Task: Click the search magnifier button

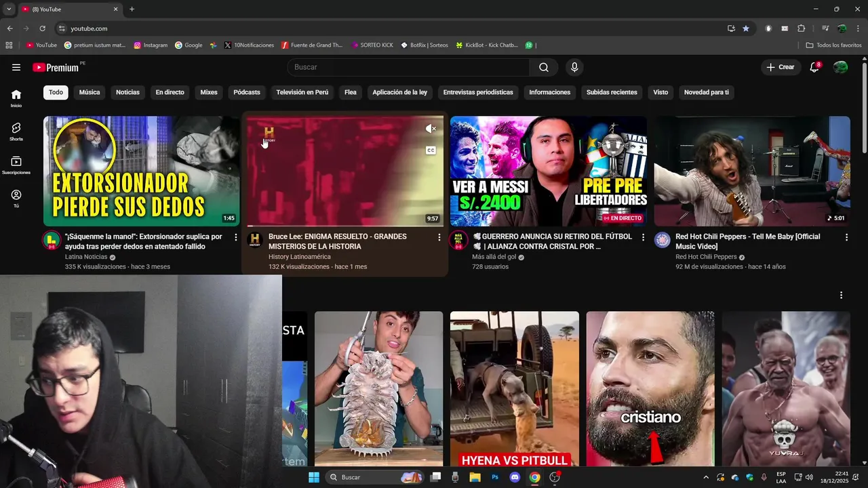Action: (544, 67)
